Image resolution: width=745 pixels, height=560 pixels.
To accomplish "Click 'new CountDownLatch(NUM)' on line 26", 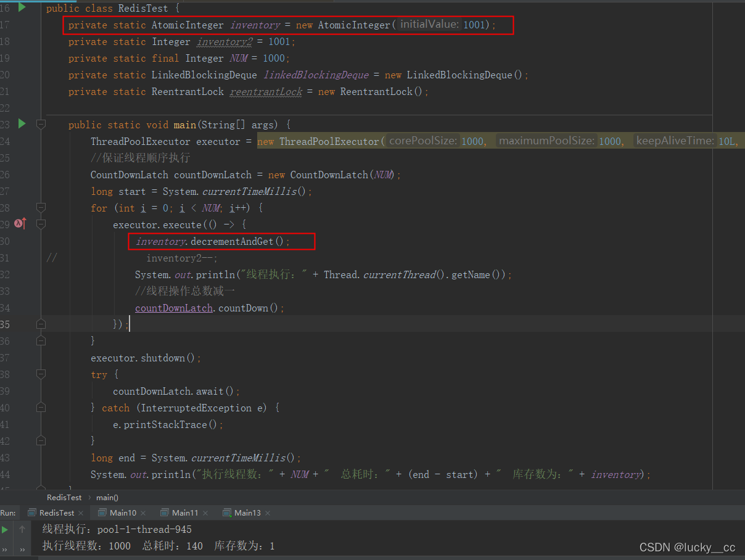I will click(x=332, y=175).
